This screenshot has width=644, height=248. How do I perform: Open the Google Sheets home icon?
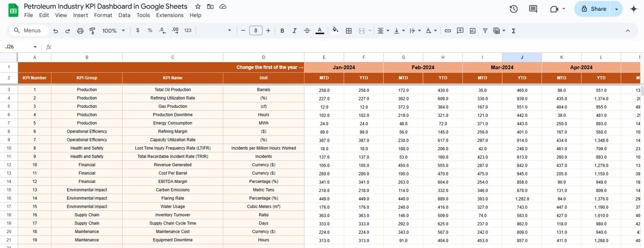(12, 10)
